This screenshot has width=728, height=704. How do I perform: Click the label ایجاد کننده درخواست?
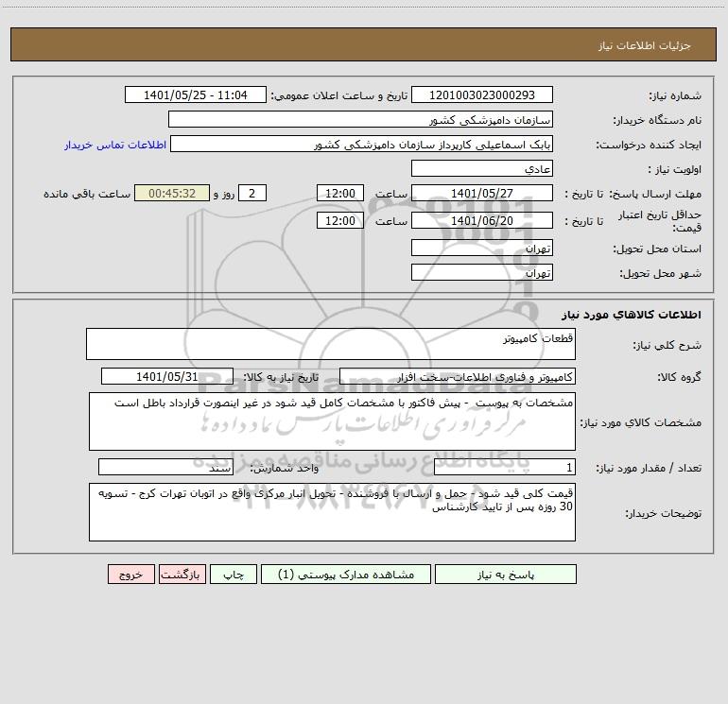tap(649, 146)
